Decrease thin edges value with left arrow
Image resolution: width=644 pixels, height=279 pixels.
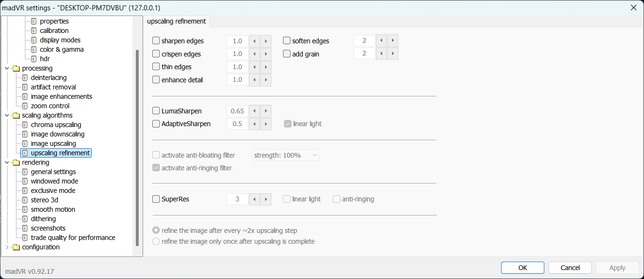click(x=254, y=67)
